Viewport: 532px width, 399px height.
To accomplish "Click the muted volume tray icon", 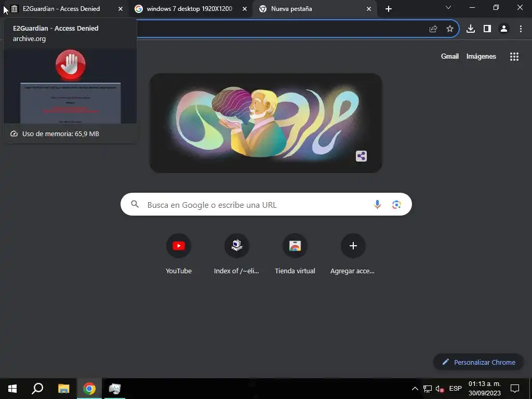I will [x=440, y=389].
